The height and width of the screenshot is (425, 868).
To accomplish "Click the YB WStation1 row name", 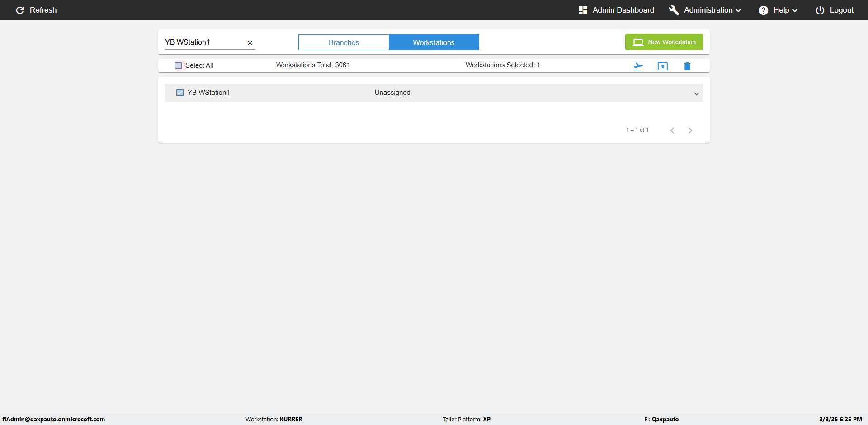I will [x=208, y=93].
